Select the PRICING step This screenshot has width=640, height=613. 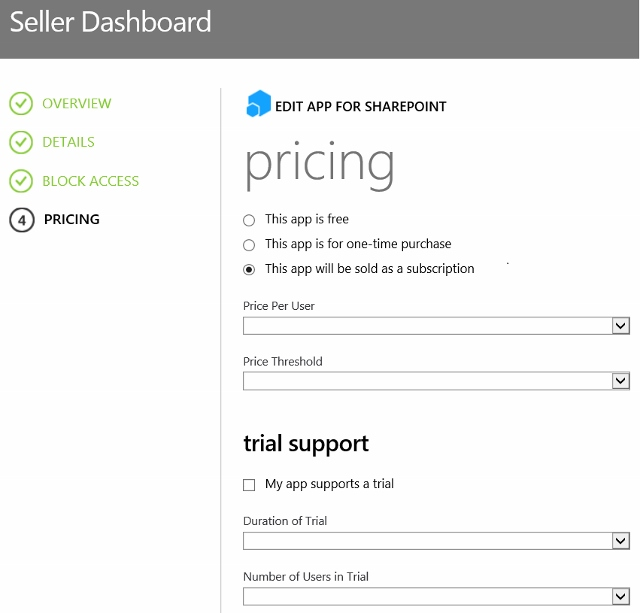point(72,220)
